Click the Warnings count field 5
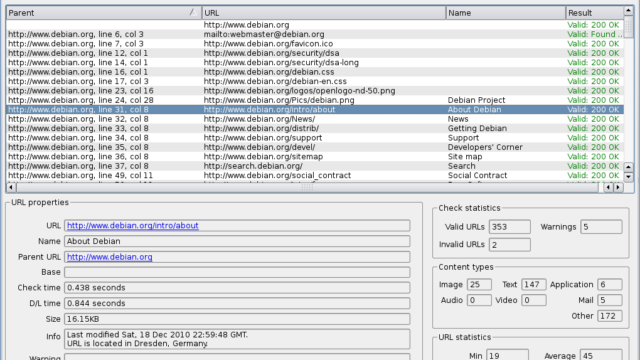This screenshot has height=360, width=640. point(601,227)
